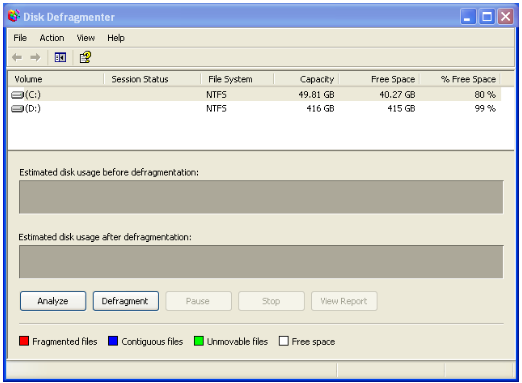The image size is (522, 383).
Task: Open the Help menu
Action: click(x=116, y=38)
